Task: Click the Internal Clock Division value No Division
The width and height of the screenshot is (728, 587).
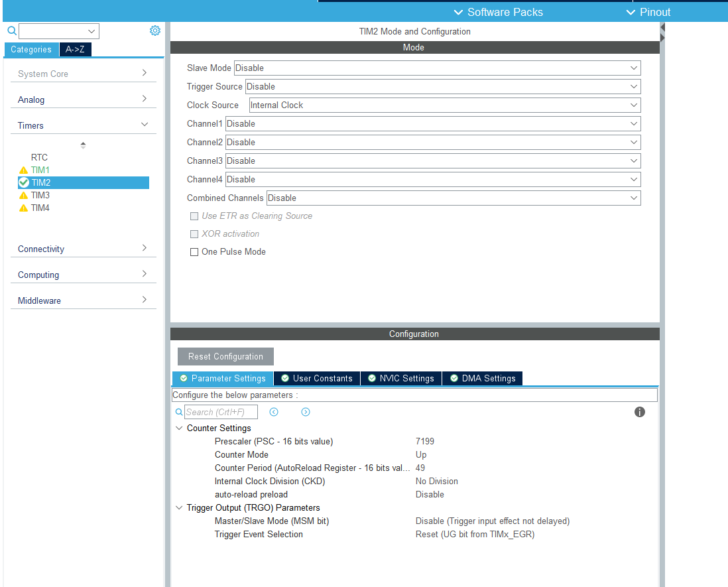Action: pos(437,482)
